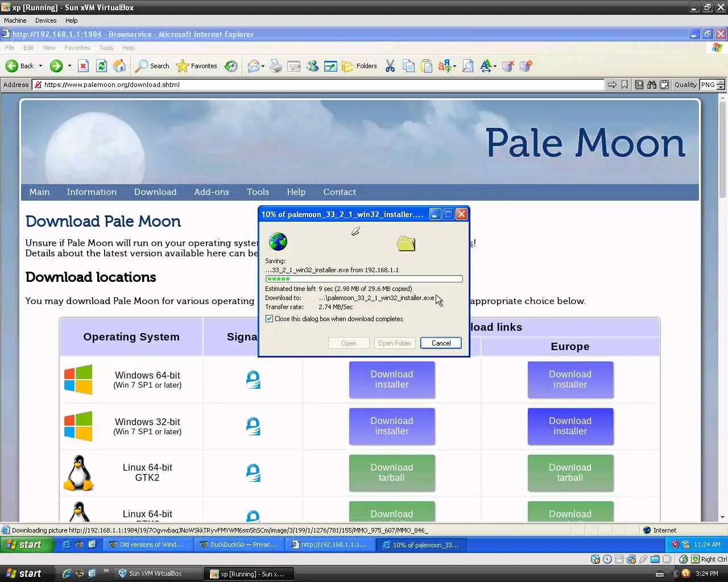The width and height of the screenshot is (728, 582).
Task: Click Linux 64-bit GTK2 signature icon
Action: pyautogui.click(x=253, y=473)
